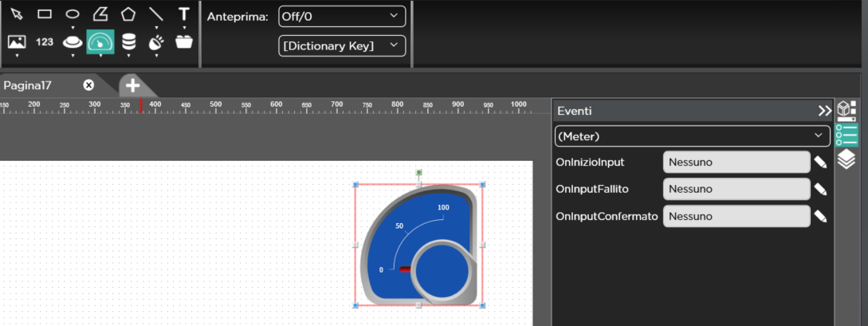Viewport: 868px width, 326px height.
Task: Select the 123 numeric display tool
Action: pos(45,41)
